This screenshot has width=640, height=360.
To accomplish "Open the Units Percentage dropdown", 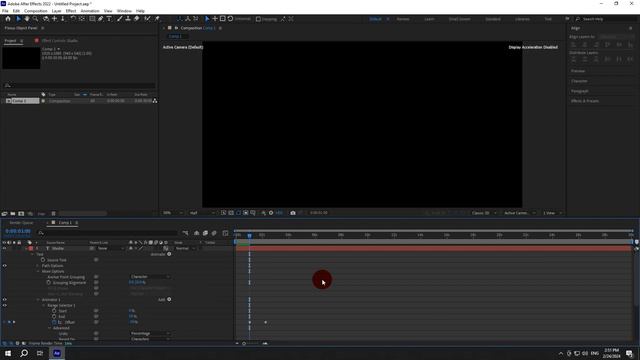I will [x=150, y=333].
